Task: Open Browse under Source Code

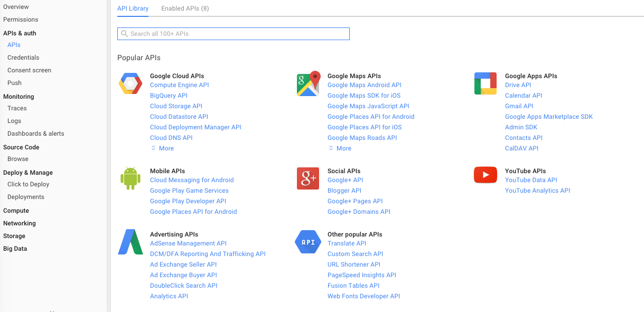Action: (18, 159)
